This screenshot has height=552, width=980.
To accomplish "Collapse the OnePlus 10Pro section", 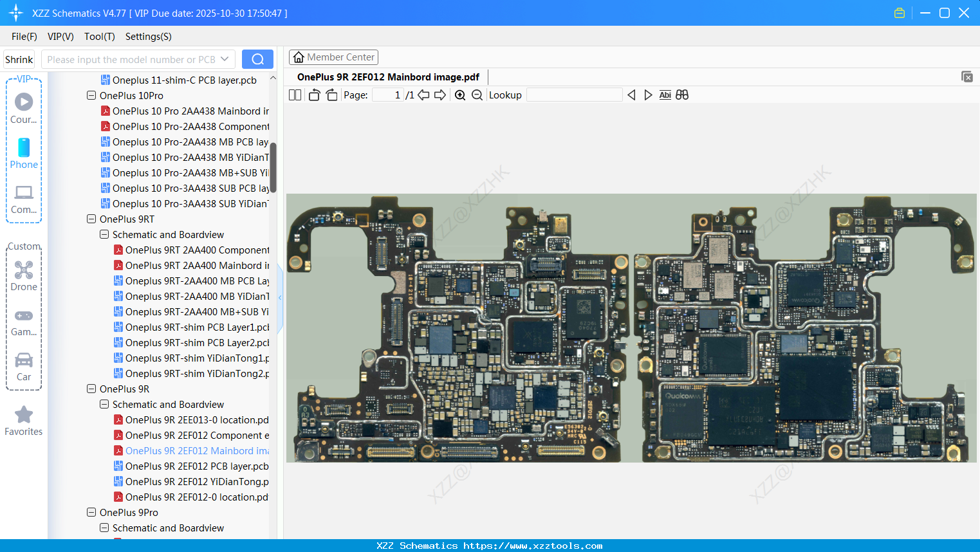I will coord(91,95).
